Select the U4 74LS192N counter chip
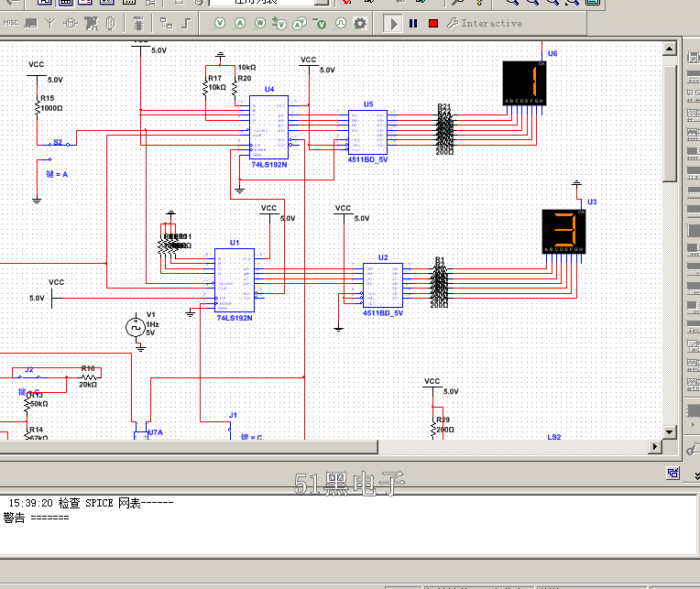Image resolution: width=700 pixels, height=589 pixels. tap(268, 127)
